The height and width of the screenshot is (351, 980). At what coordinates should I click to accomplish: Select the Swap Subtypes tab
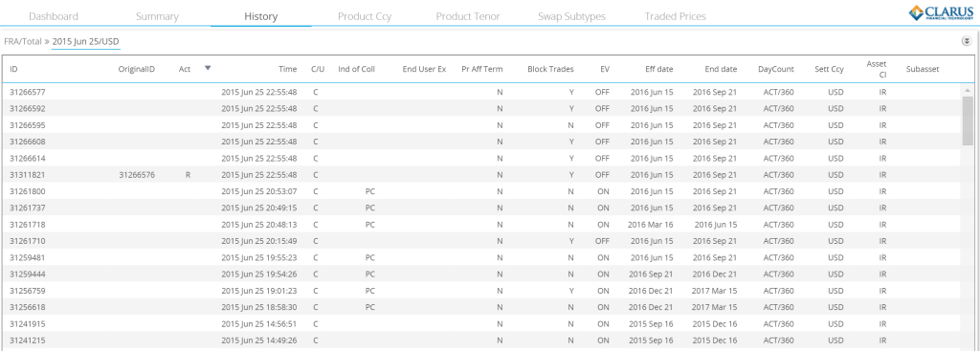point(571,16)
